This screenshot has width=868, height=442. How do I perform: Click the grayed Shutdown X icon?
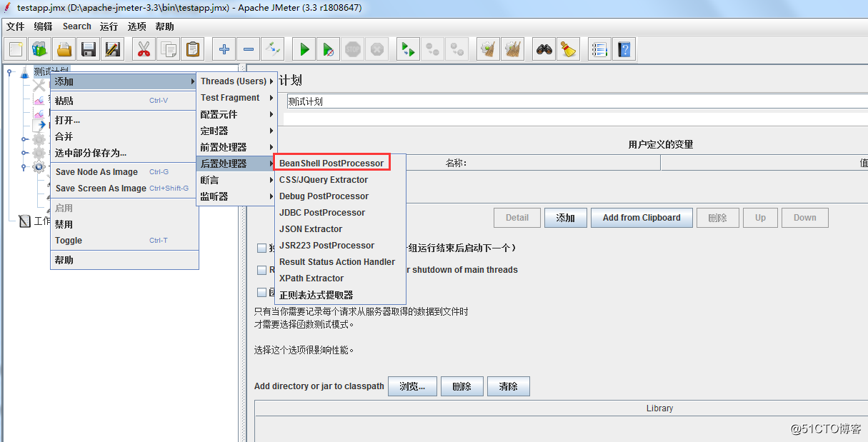pyautogui.click(x=376, y=49)
